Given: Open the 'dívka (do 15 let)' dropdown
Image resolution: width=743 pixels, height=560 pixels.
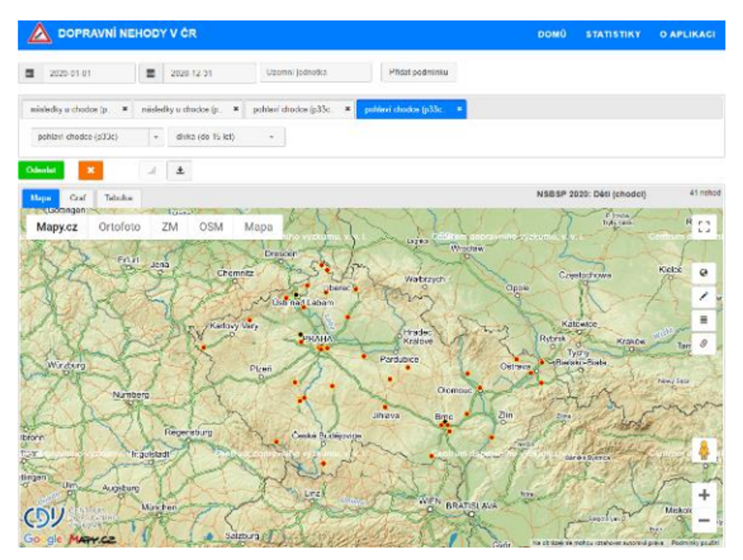Looking at the screenshot, I should click(272, 137).
